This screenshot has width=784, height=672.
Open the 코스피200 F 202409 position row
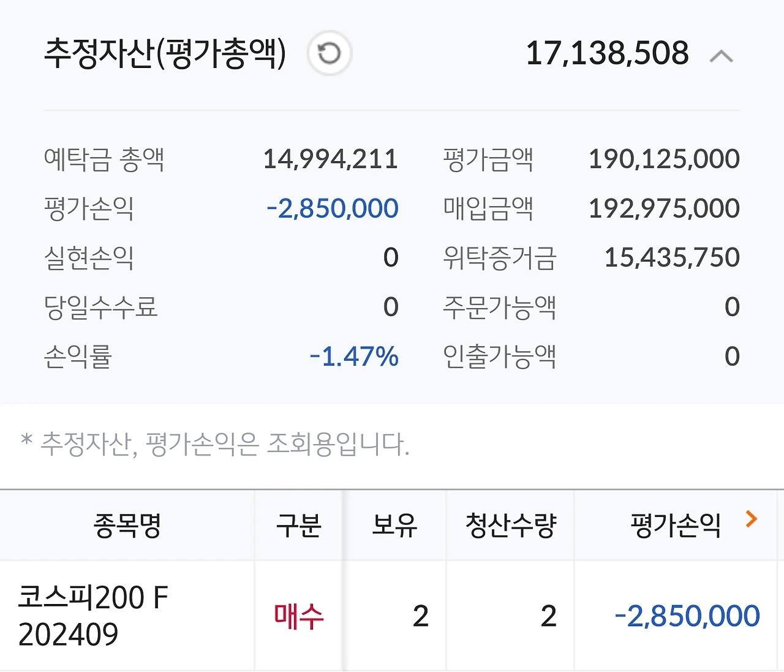pos(392,616)
